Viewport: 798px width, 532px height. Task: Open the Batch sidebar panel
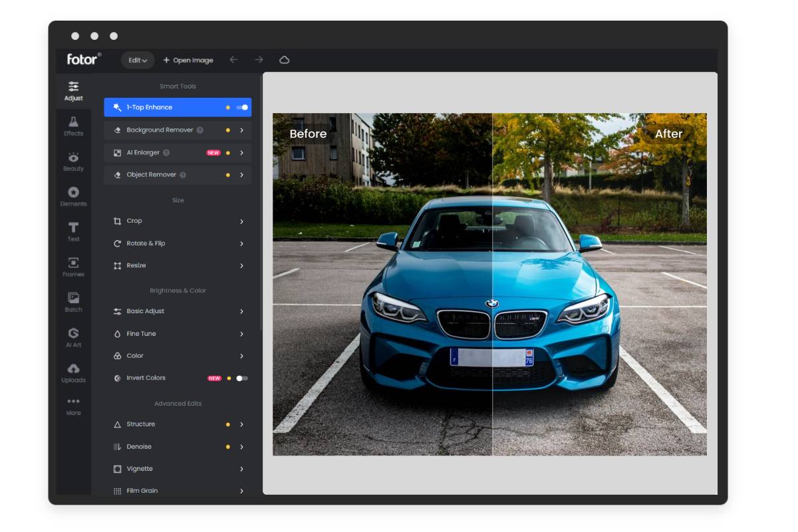click(73, 303)
